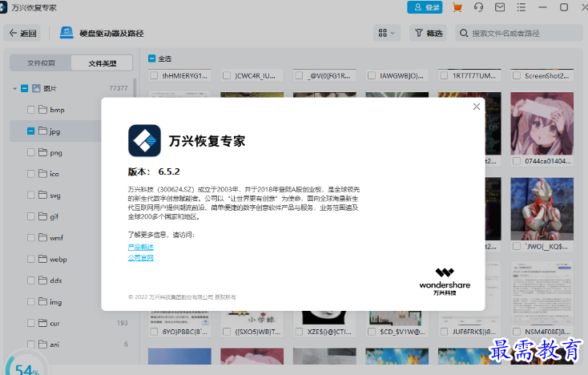Check the file )CWC4R_IU... checkbox
588x375 pixels.
227,76
